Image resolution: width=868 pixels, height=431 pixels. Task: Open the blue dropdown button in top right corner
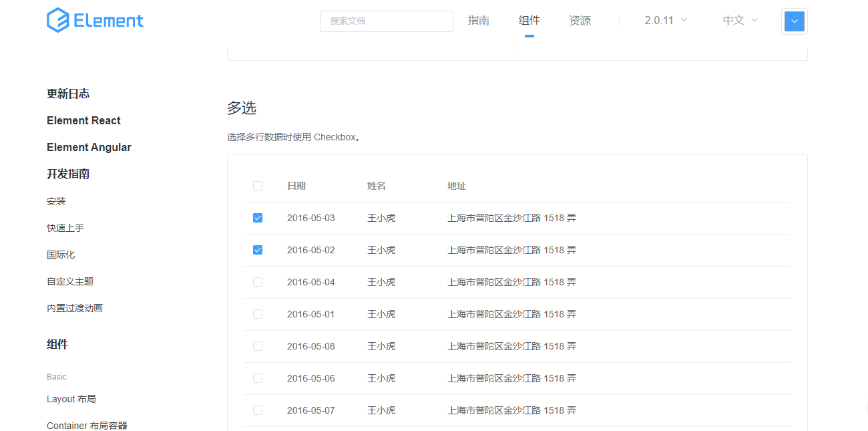794,21
